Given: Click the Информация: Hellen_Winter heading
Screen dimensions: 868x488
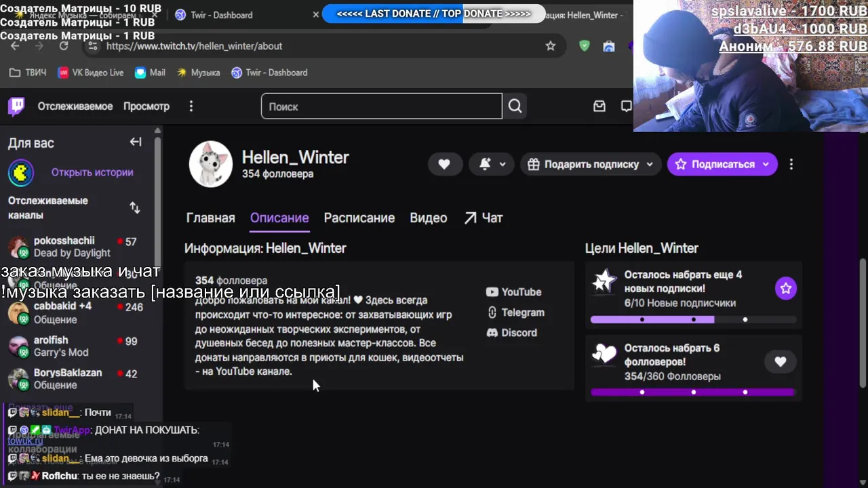Looking at the screenshot, I should coord(265,248).
